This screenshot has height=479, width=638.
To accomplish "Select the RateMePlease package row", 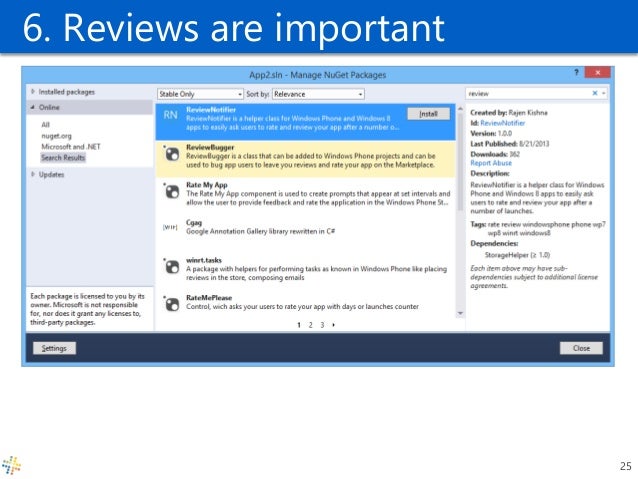I will pos(305,304).
